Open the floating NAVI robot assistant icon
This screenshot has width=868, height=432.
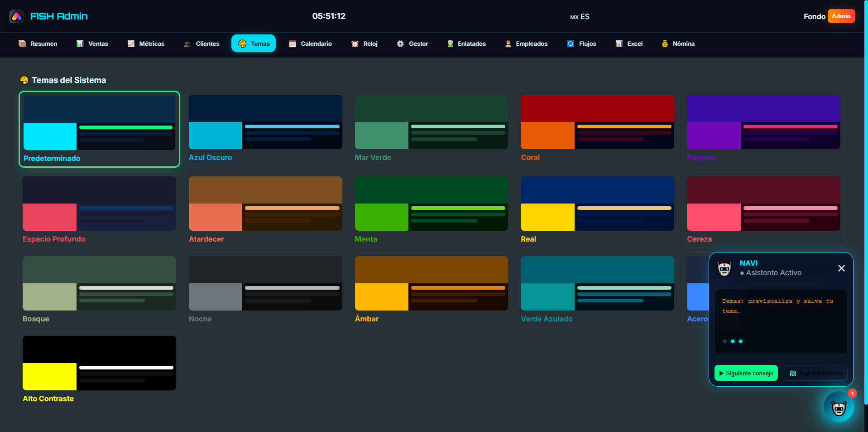point(838,407)
